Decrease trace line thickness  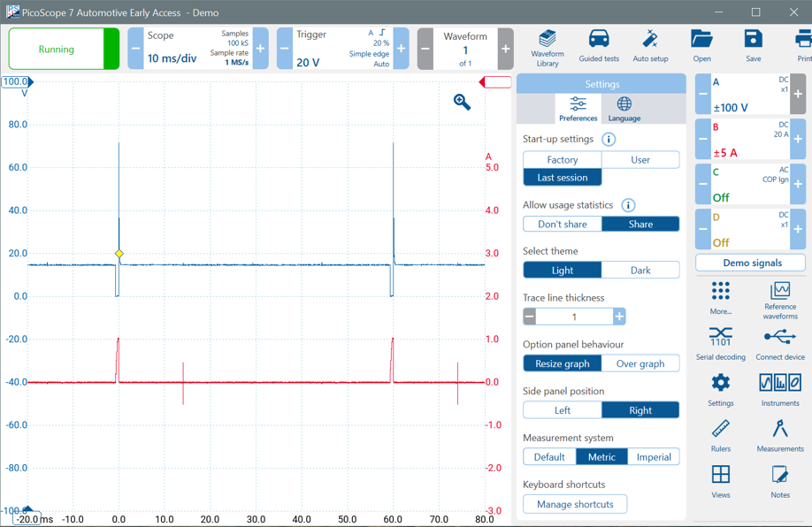pyautogui.click(x=529, y=317)
